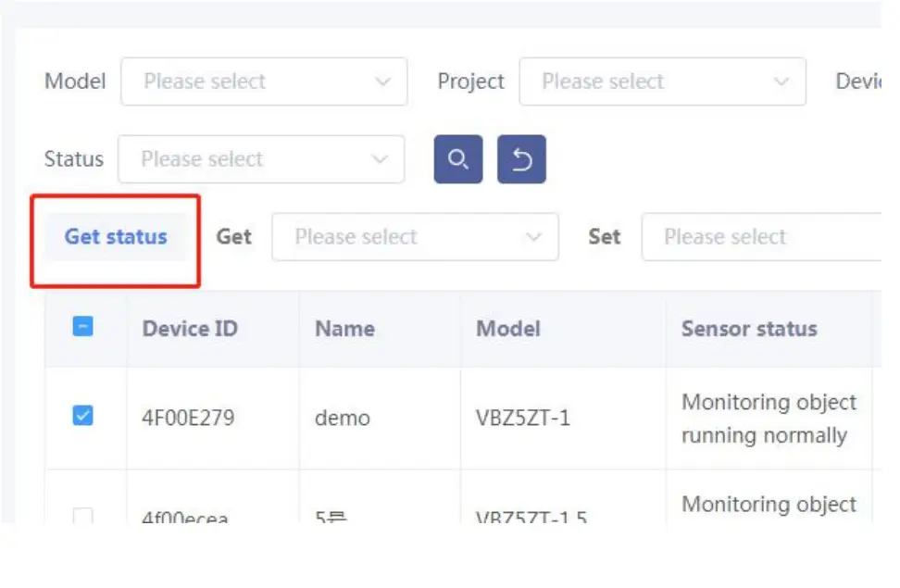900x588 pixels.
Task: Click the chevron arrow in Model dropdown
Action: point(383,81)
